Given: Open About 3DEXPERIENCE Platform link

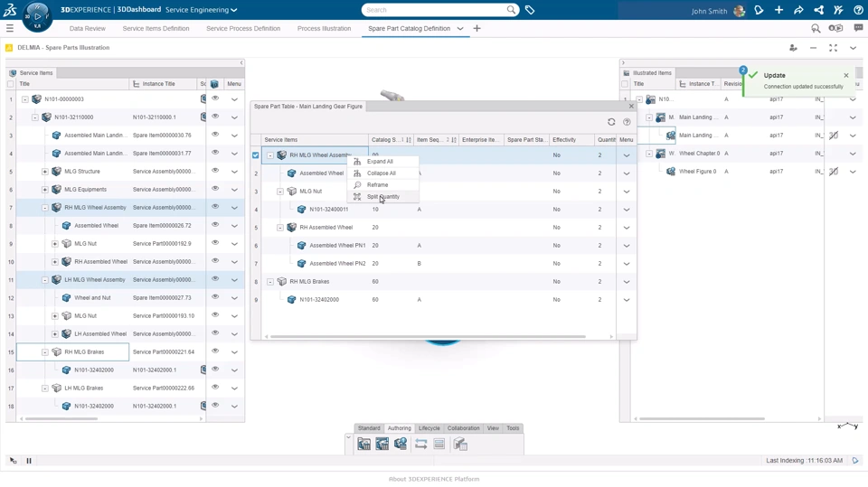Looking at the screenshot, I should tap(434, 479).
